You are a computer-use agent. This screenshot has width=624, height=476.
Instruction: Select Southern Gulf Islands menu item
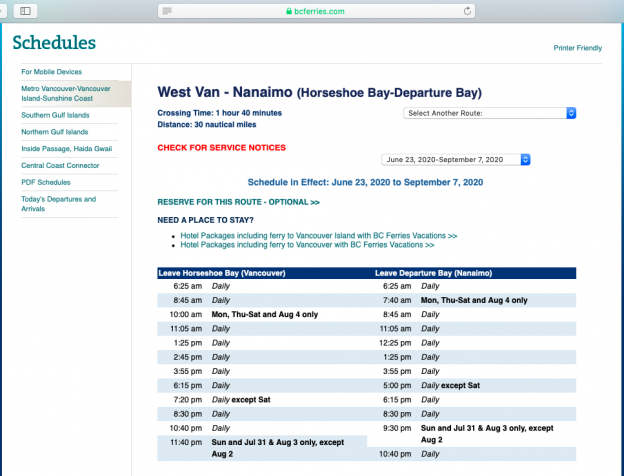point(55,115)
